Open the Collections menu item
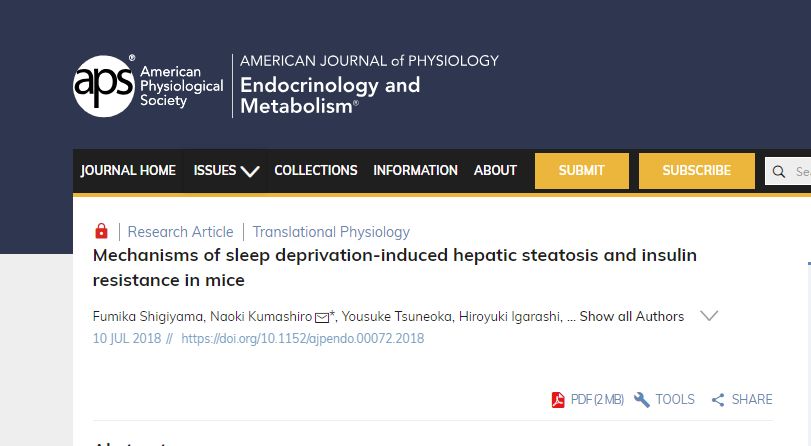The width and height of the screenshot is (811, 446). point(316,171)
